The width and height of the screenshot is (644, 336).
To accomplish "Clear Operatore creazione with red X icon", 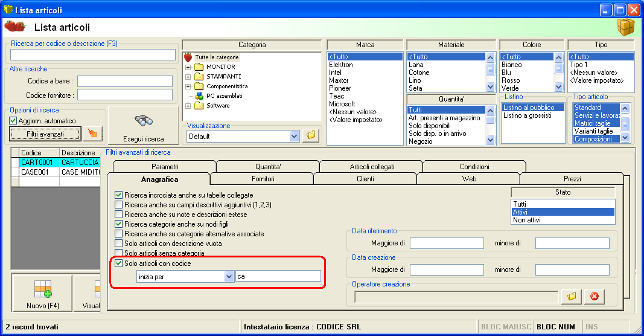I will [x=595, y=296].
